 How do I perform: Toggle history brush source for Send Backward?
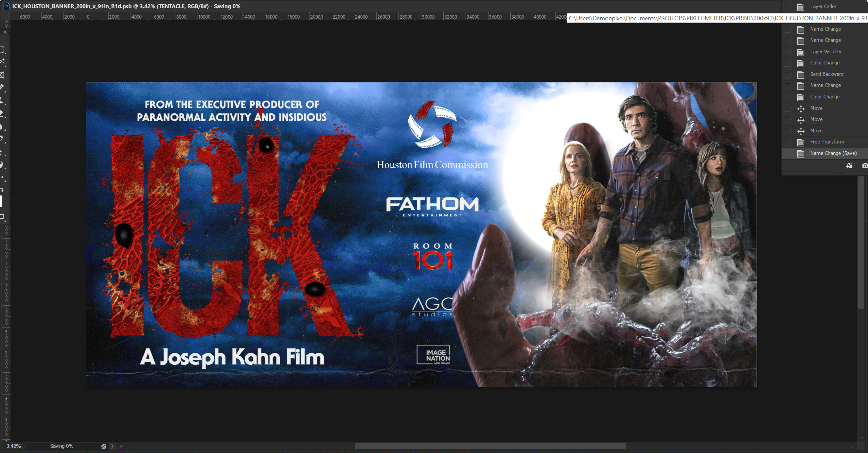pyautogui.click(x=788, y=75)
